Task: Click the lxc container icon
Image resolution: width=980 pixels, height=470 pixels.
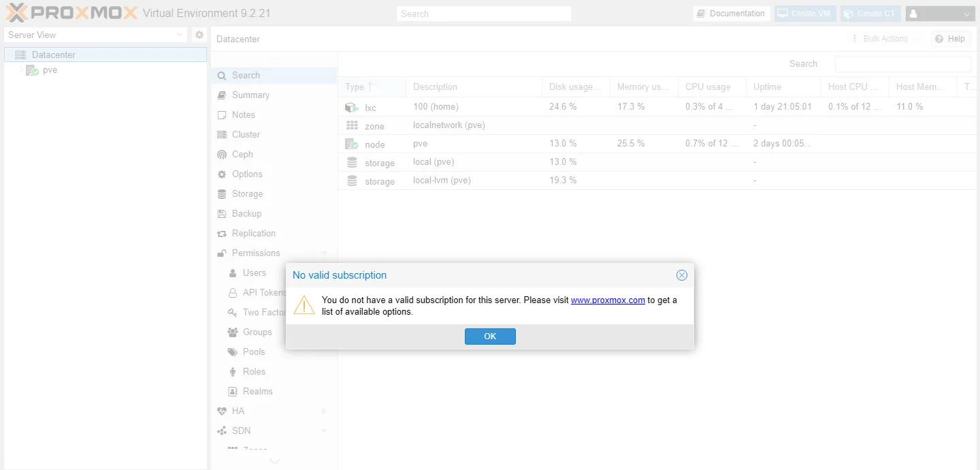Action: point(352,108)
